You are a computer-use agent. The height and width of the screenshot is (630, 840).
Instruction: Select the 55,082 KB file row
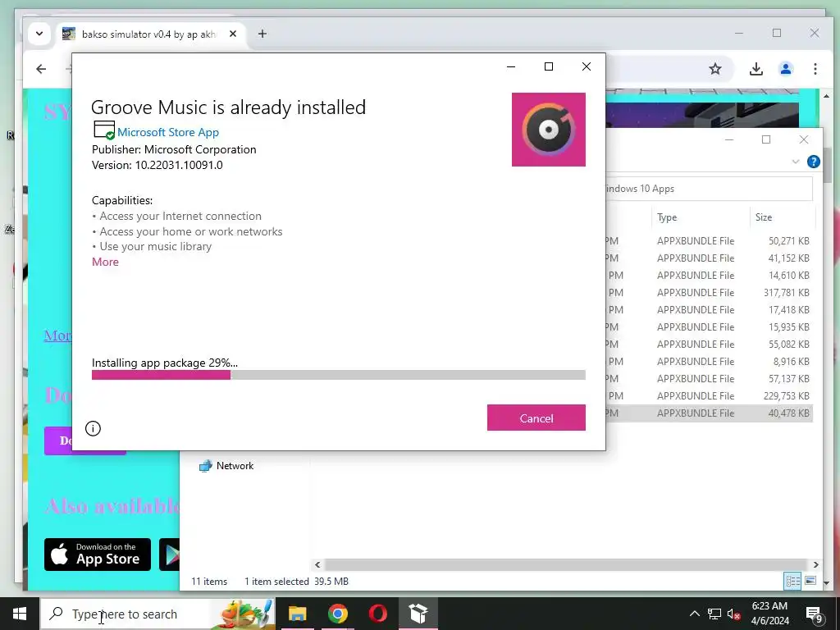tap(708, 344)
